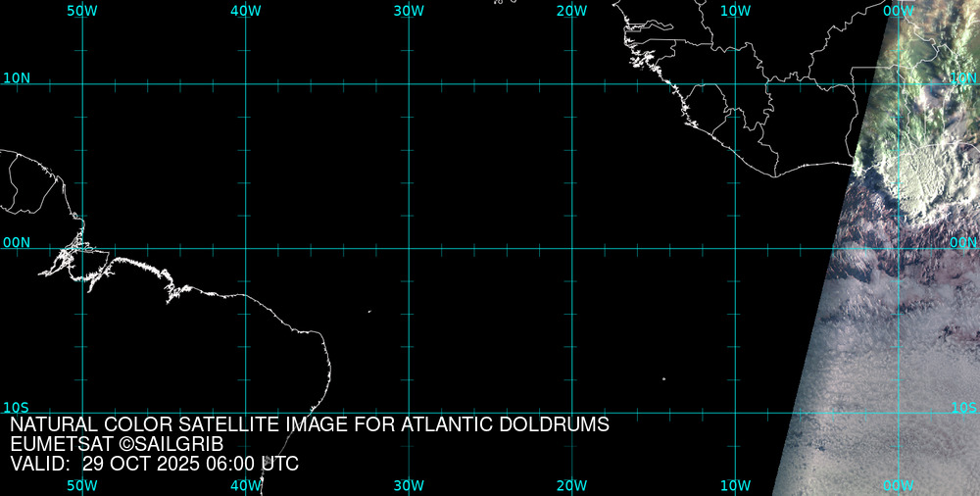Image resolution: width=980 pixels, height=496 pixels.
Task: Select the 10W label along the bottom edge
Action: (x=735, y=485)
